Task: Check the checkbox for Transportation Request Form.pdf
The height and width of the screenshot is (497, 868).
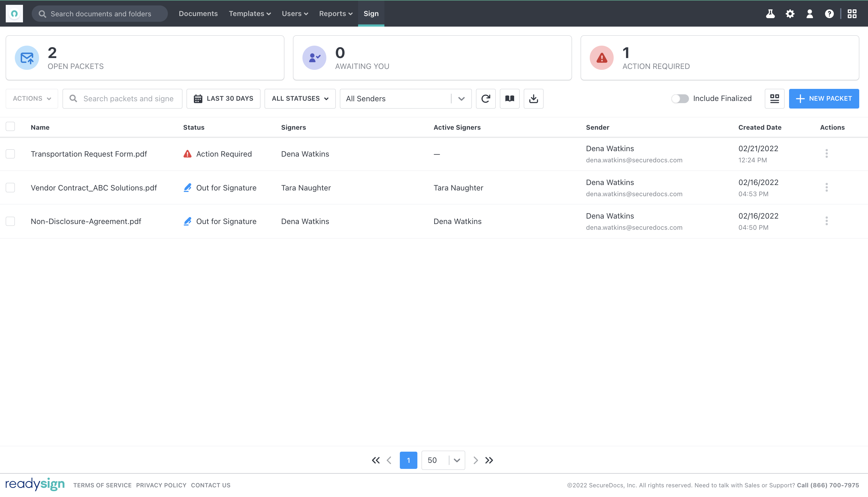Action: click(10, 154)
